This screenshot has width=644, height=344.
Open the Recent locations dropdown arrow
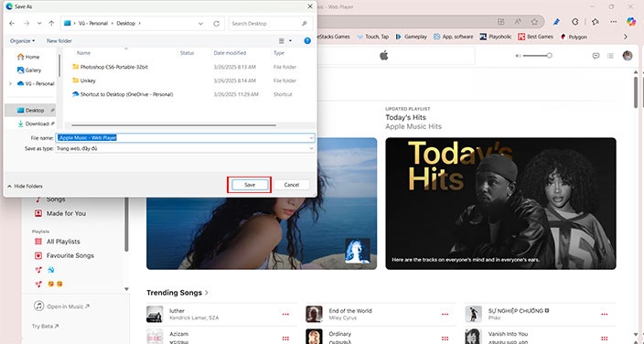coord(39,24)
